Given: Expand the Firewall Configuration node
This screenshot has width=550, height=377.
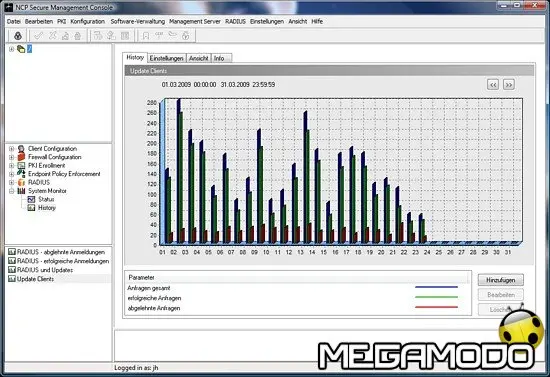Looking at the screenshot, I should (11, 157).
